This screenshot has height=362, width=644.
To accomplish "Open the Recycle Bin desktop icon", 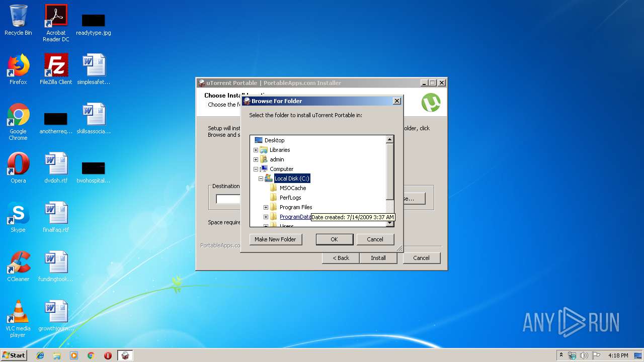I will coord(18,20).
